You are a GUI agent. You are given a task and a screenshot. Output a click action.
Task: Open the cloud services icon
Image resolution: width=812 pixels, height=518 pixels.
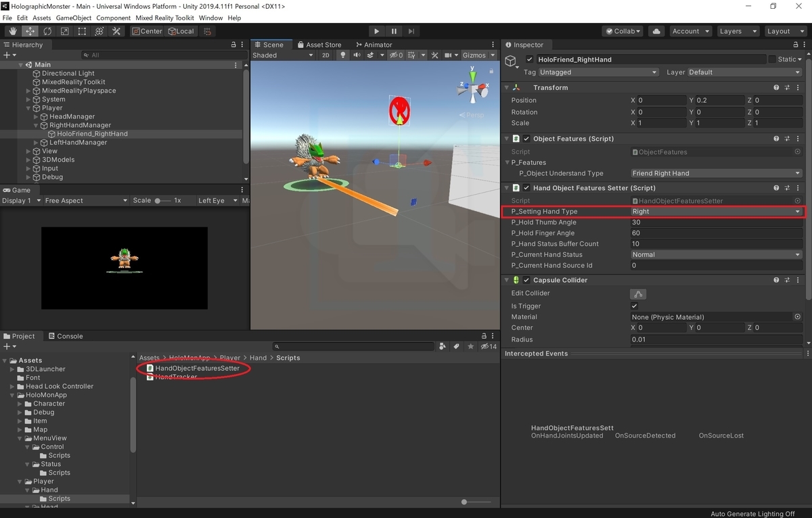click(x=656, y=31)
